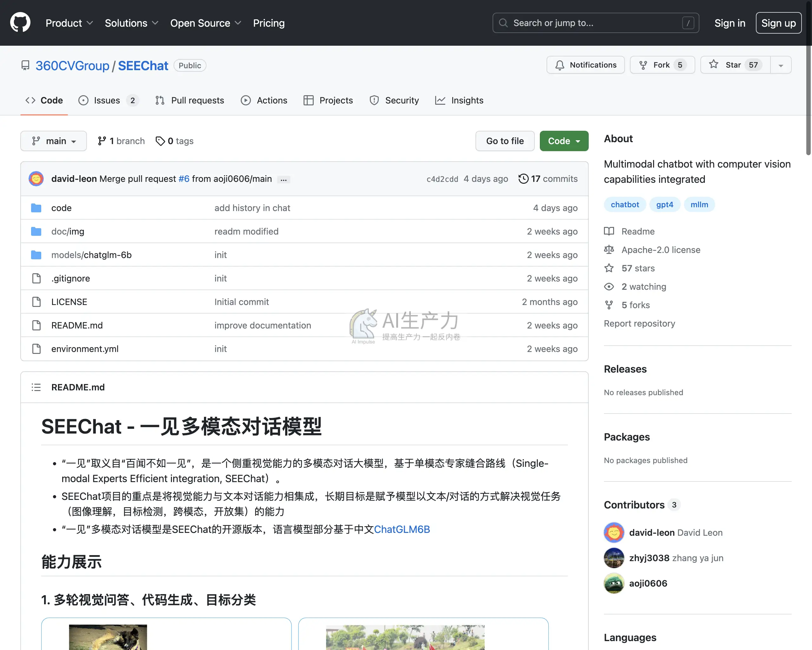812x650 pixels.
Task: Click the commits history clock icon
Action: [523, 179]
